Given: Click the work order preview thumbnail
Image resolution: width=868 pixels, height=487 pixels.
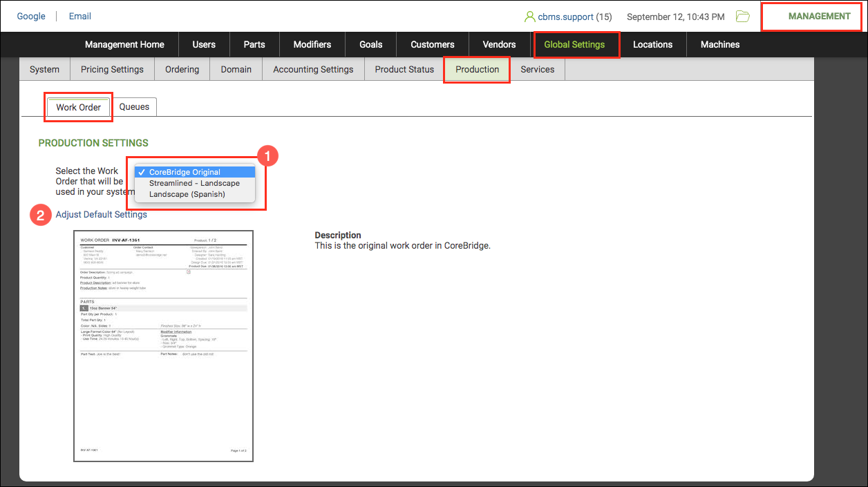Looking at the screenshot, I should 163,346.
